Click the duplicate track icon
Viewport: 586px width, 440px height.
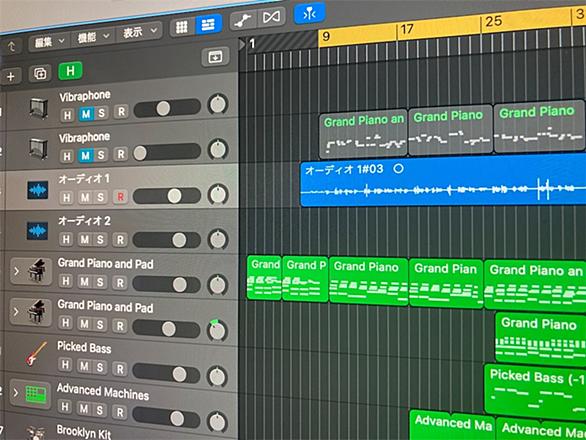click(x=40, y=74)
